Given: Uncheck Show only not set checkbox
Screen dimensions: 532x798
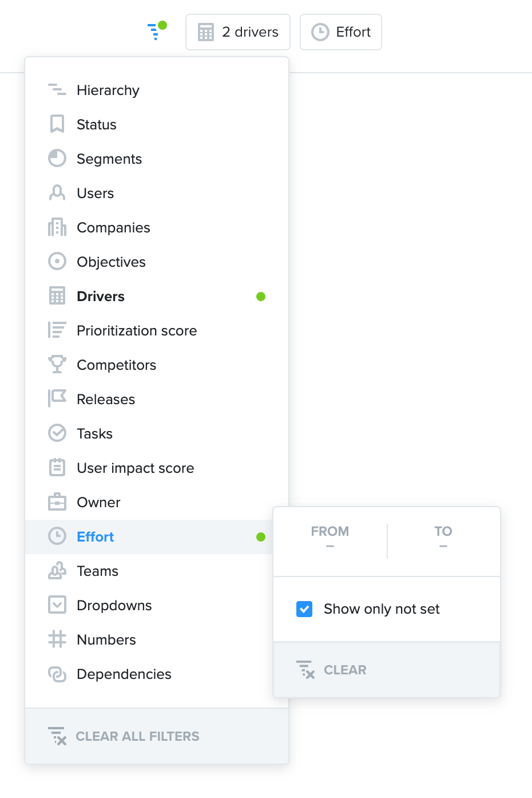Looking at the screenshot, I should (304, 609).
